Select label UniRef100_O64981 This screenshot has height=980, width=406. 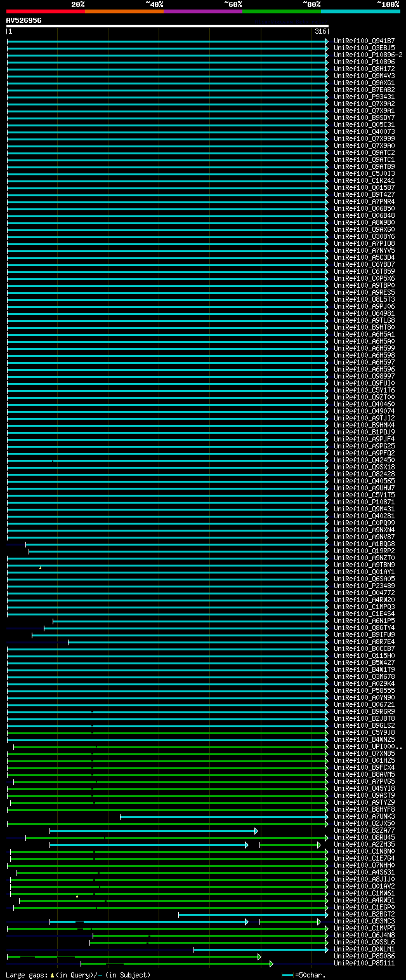(x=364, y=313)
